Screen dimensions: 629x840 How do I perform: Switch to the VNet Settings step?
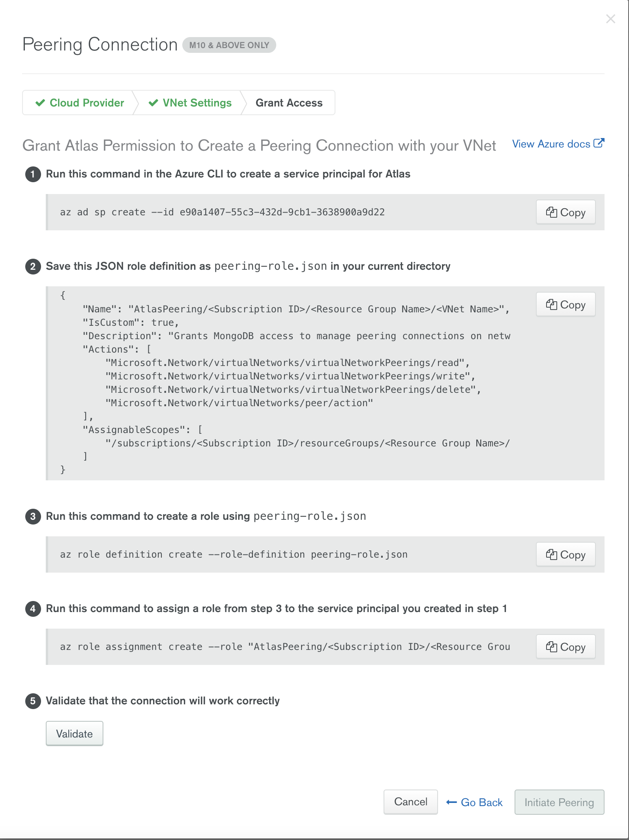pyautogui.click(x=197, y=103)
